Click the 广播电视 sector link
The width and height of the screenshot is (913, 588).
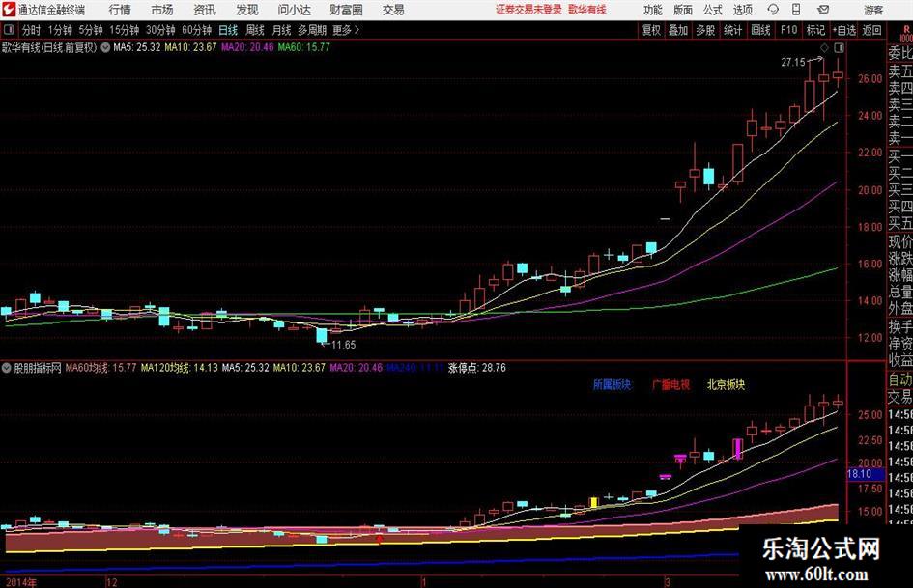tap(670, 384)
